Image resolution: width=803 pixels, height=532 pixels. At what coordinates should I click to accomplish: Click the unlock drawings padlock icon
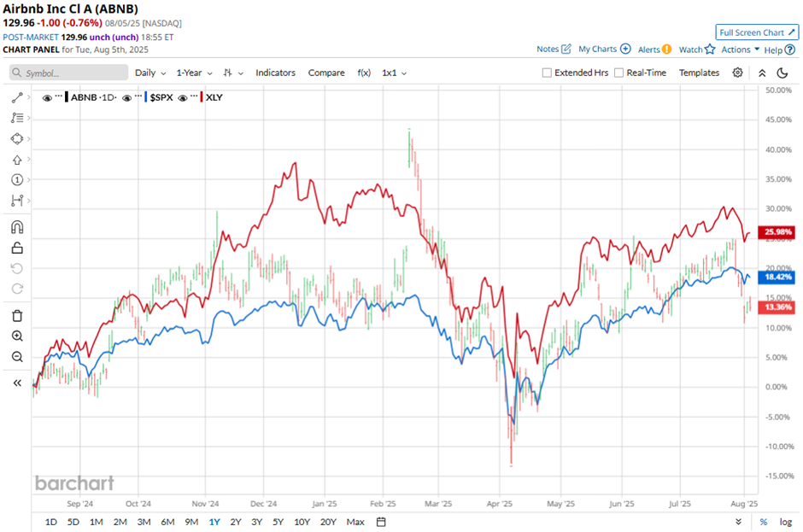17,248
